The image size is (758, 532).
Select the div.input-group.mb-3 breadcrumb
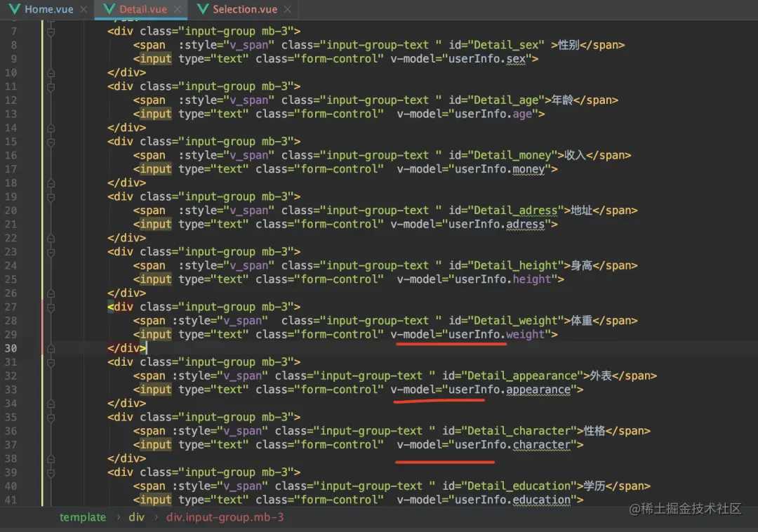(225, 517)
